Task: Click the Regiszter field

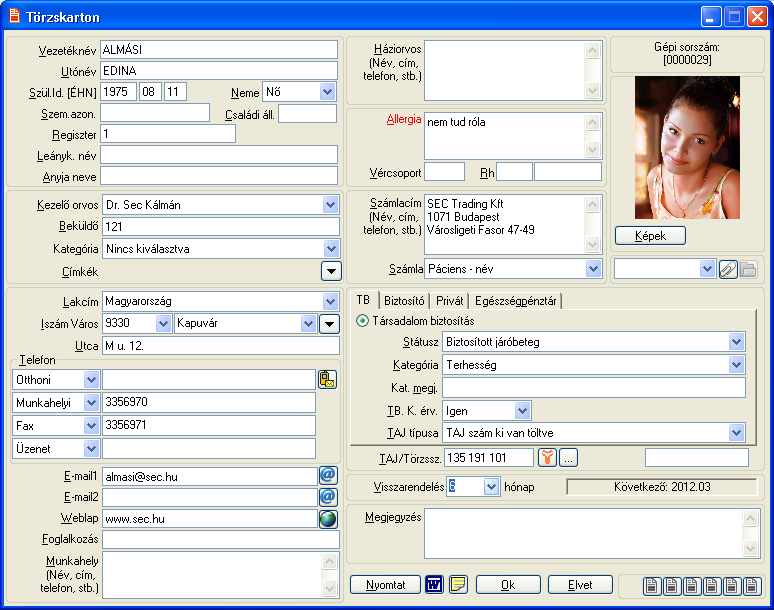Action: coord(168,134)
